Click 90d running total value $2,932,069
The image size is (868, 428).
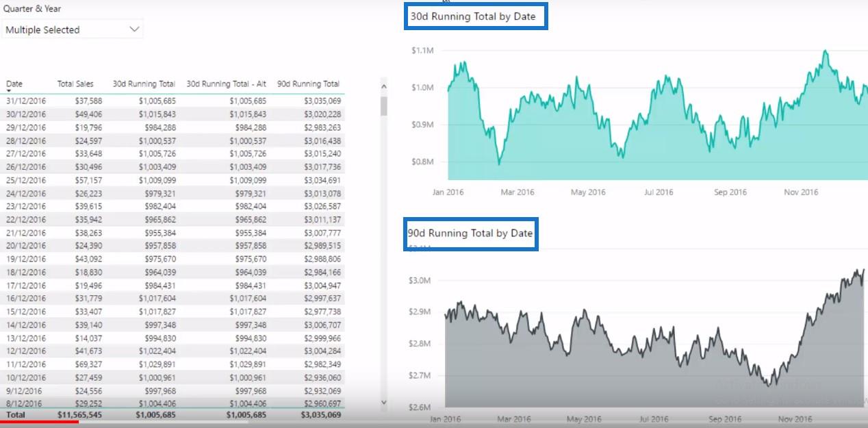pos(322,390)
